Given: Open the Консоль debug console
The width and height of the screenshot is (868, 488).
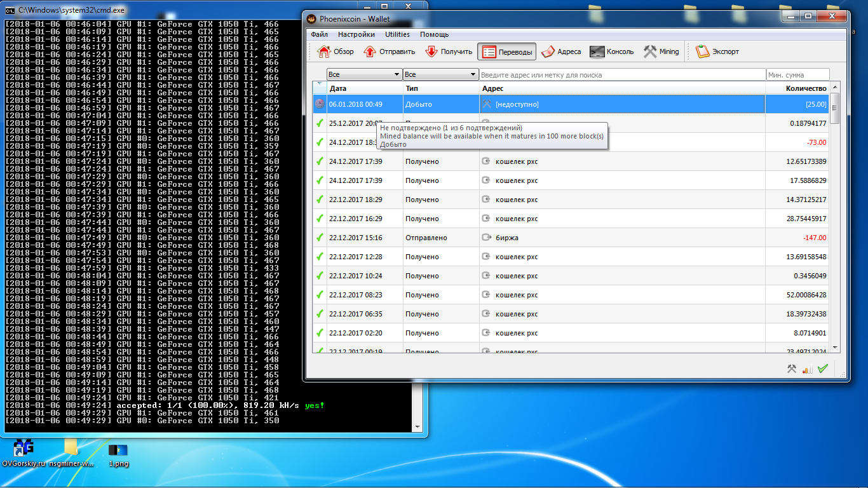Looking at the screenshot, I should [611, 51].
